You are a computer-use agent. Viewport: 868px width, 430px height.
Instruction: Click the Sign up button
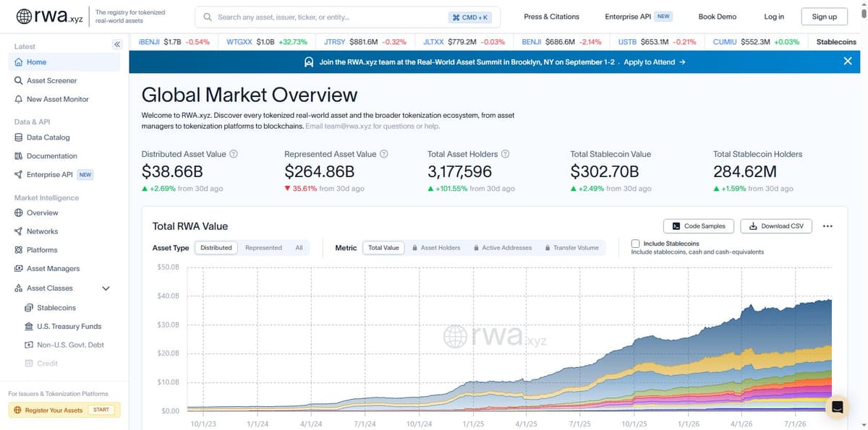pos(824,17)
